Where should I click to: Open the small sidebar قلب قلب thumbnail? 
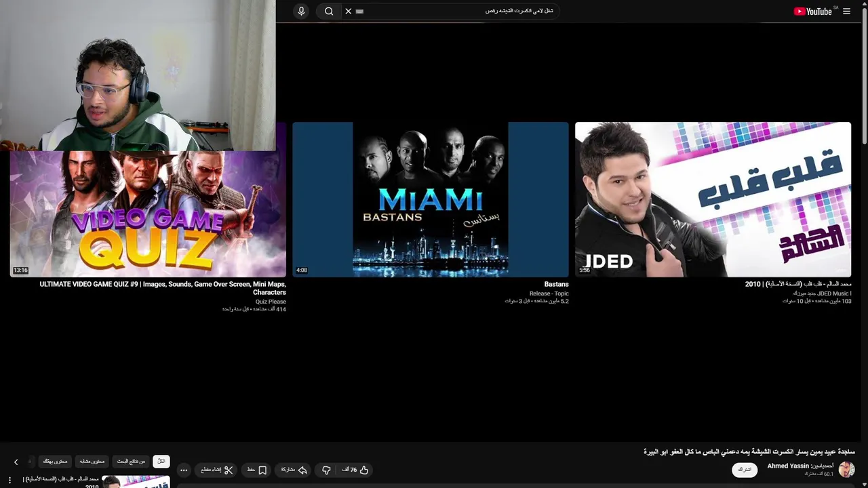point(136,482)
